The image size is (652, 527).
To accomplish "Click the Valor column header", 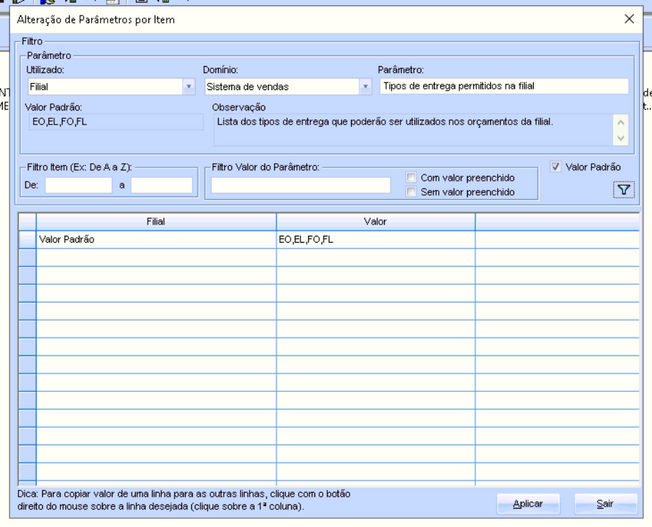I will (x=375, y=221).
